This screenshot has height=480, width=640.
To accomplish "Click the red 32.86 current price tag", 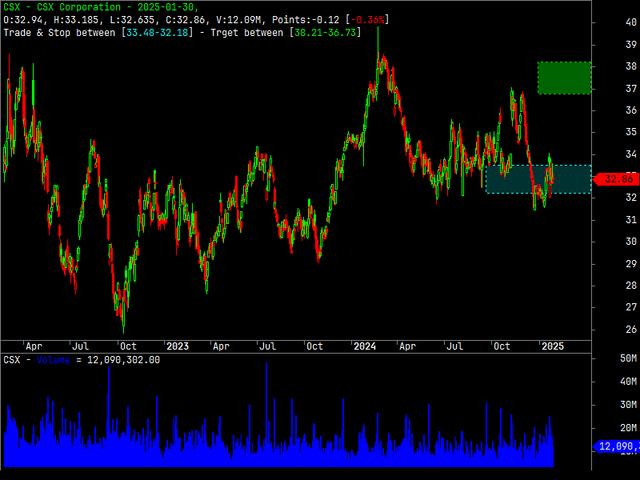I will click(x=616, y=179).
